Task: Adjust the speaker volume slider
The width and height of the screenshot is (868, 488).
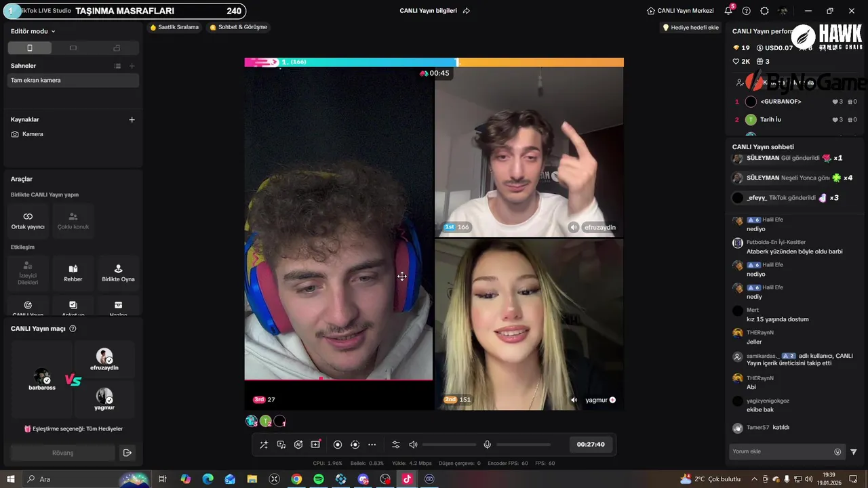Action: coord(449,445)
